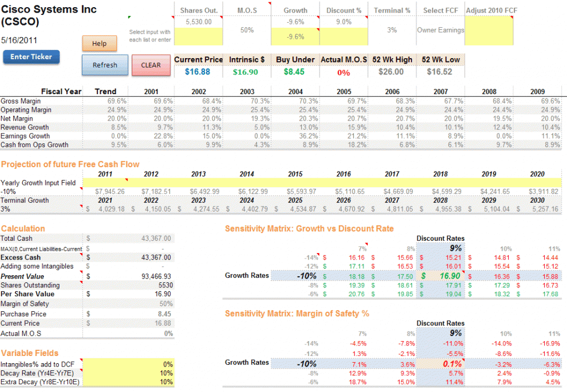Image resolution: width=567 pixels, height=392 pixels.
Task: Select the yellow Growth input cell showing -9.6%
Action: [x=296, y=37]
